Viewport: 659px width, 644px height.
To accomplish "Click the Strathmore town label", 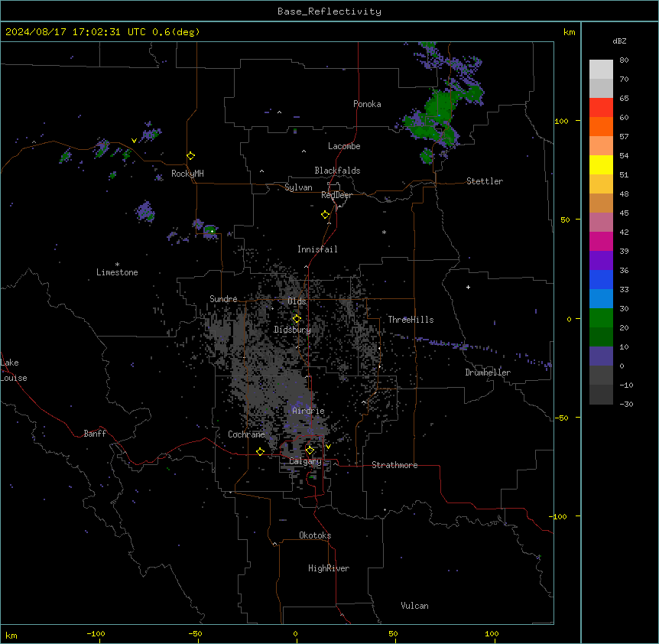I will coord(394,465).
